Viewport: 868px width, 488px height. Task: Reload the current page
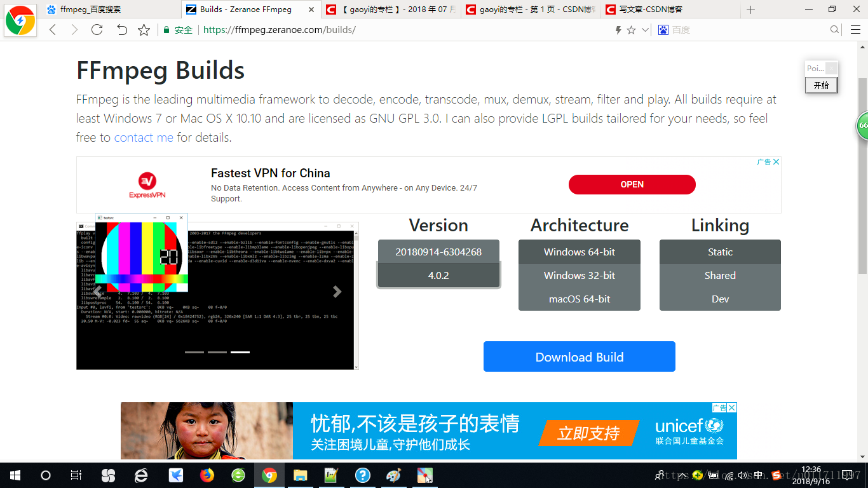(97, 30)
